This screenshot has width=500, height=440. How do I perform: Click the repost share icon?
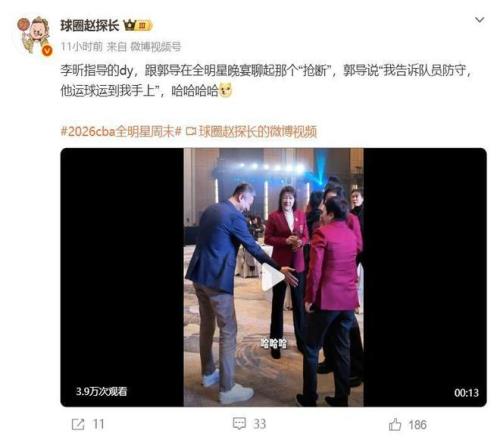(78, 424)
